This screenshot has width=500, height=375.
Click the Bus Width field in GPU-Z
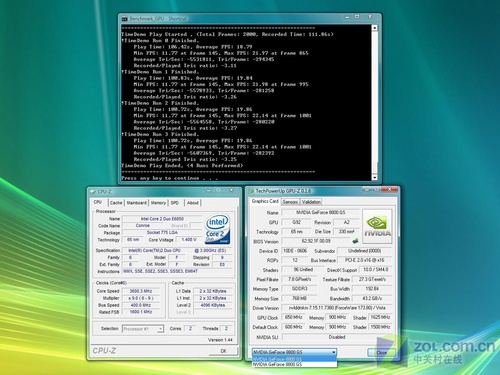coord(372,289)
